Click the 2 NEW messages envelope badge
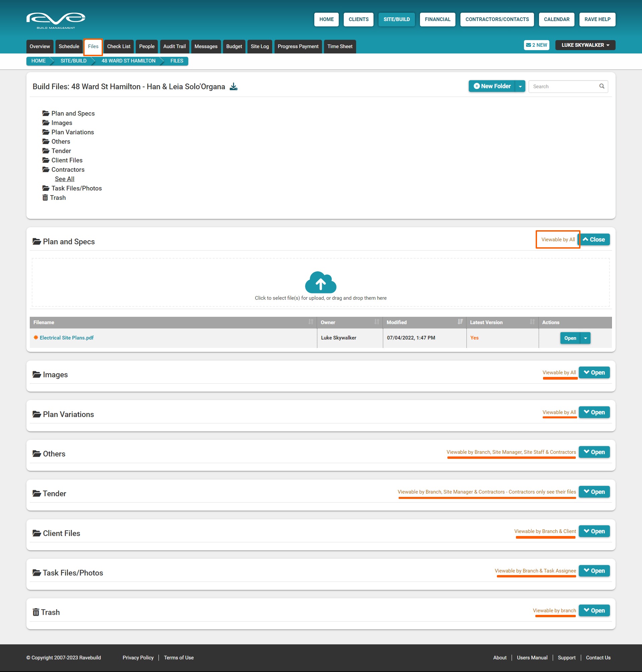Image resolution: width=642 pixels, height=672 pixels. tap(536, 45)
